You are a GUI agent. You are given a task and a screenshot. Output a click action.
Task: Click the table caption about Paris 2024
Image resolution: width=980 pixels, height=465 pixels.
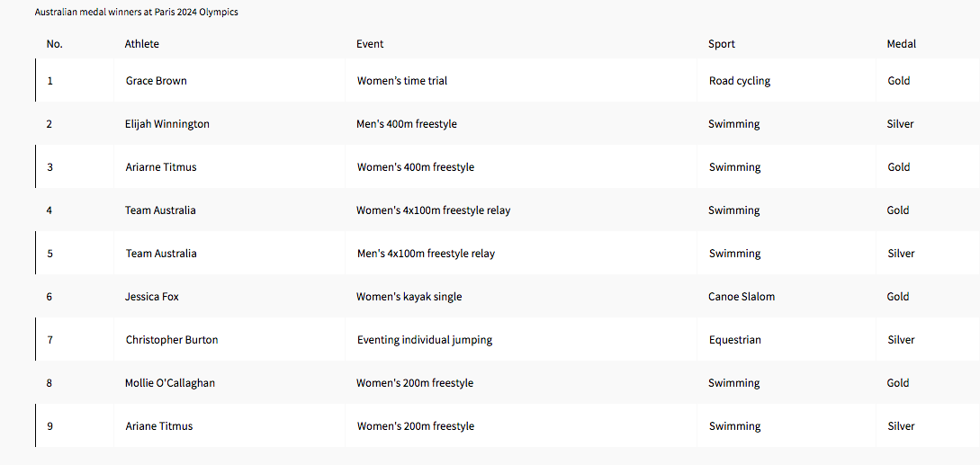(x=137, y=13)
